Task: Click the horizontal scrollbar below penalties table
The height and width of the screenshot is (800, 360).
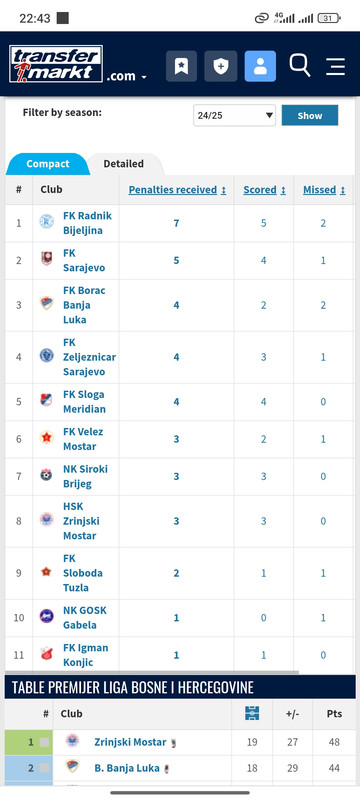Action: [152, 672]
